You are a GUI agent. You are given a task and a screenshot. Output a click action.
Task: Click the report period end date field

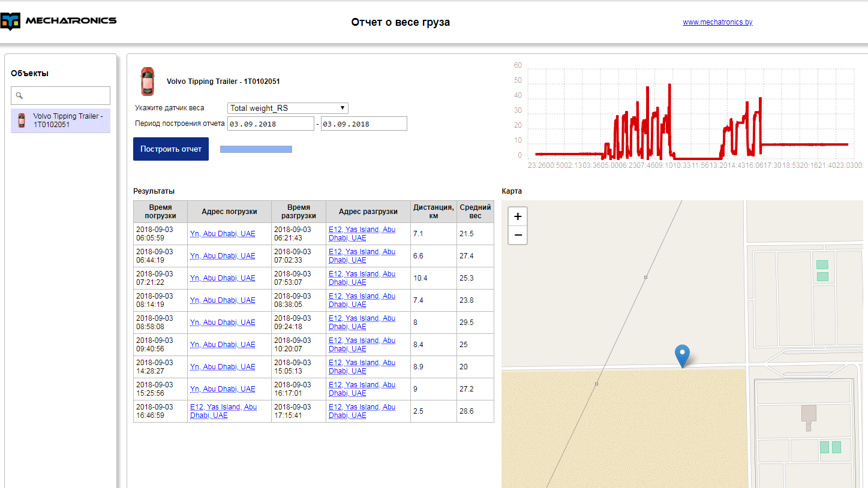(364, 124)
